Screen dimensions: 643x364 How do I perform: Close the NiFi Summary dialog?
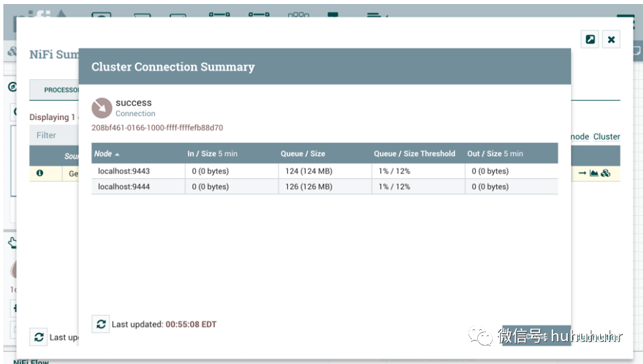(x=611, y=40)
